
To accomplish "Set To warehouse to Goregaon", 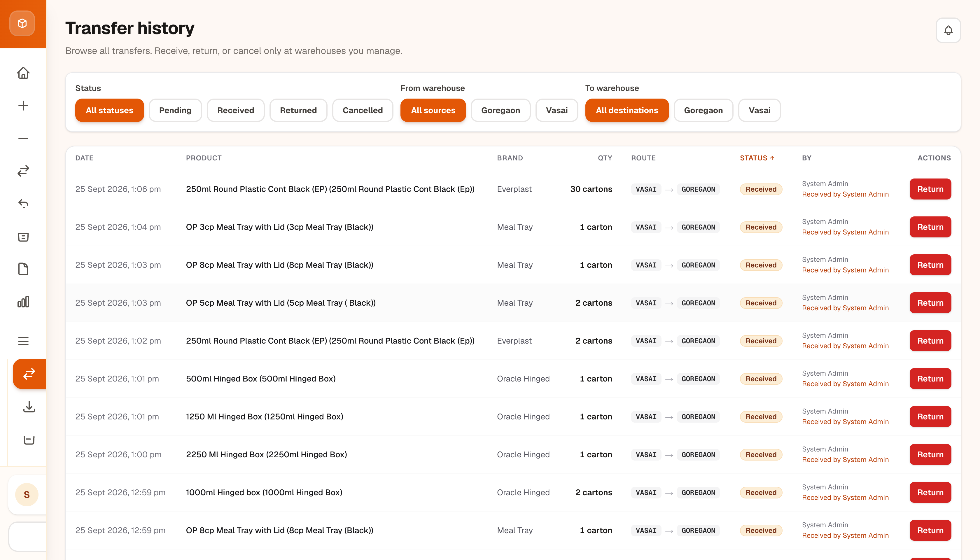I will tap(703, 110).
